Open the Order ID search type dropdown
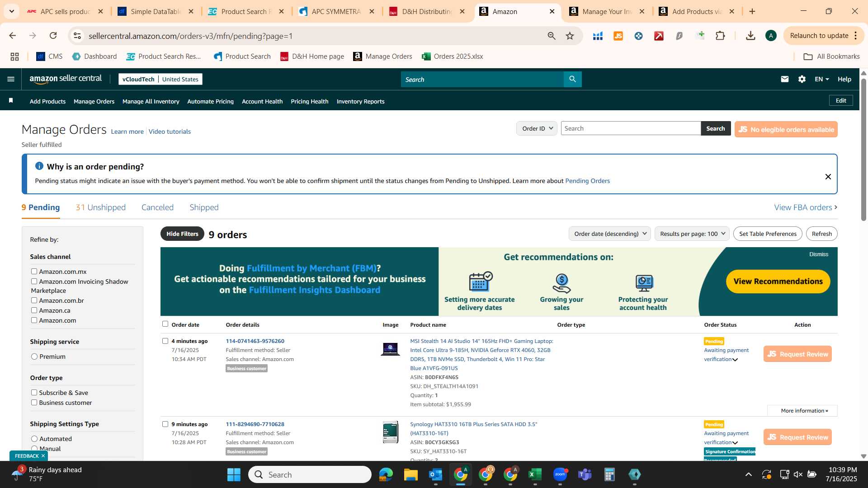868x488 pixels. [537, 128]
